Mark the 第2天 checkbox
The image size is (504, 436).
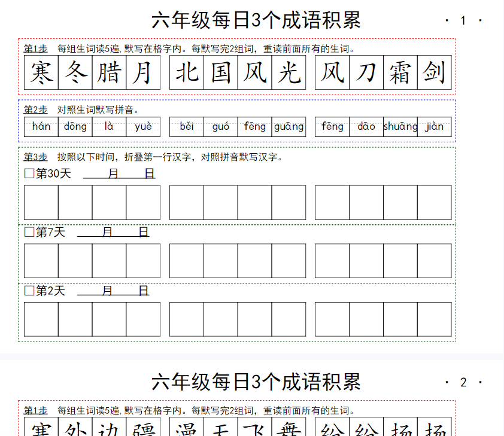[x=29, y=291]
